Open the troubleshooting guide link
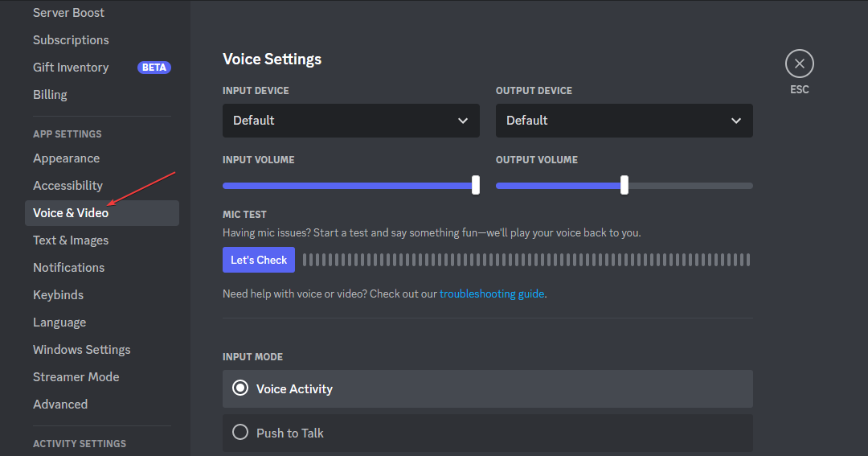This screenshot has height=456, width=868. [492, 294]
